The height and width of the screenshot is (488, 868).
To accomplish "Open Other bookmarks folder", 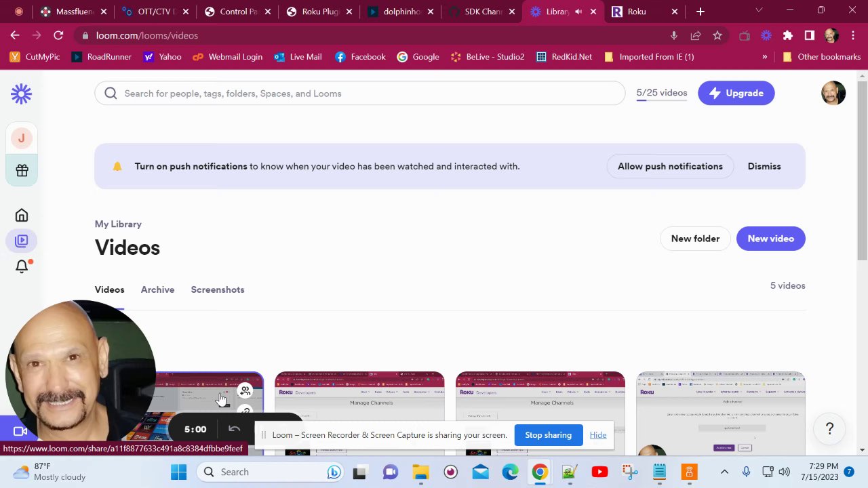I will click(x=821, y=57).
